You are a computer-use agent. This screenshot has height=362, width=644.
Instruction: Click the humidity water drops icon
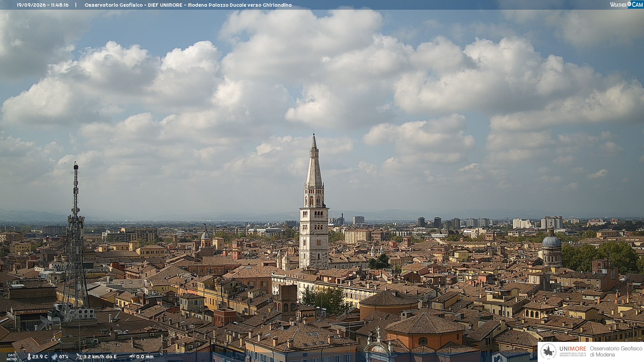click(54, 357)
